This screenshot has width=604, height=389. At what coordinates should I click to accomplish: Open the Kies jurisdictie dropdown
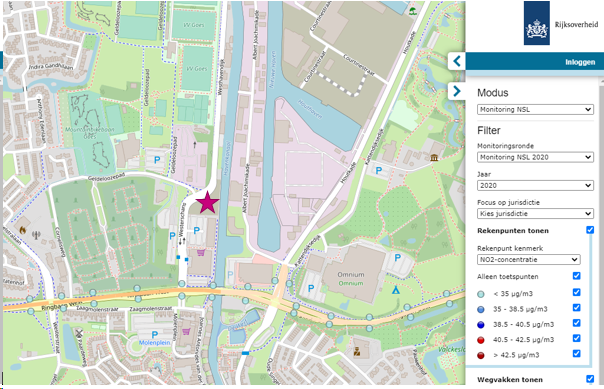(535, 213)
